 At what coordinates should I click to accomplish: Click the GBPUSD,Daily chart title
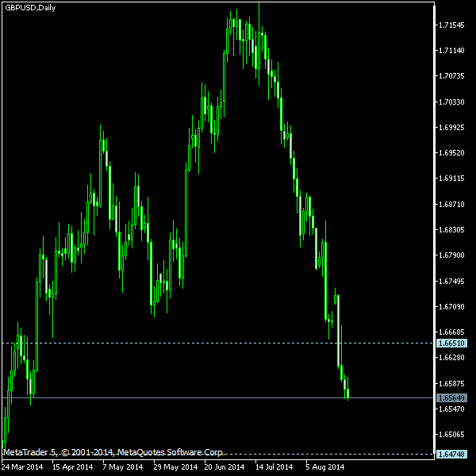(x=30, y=8)
